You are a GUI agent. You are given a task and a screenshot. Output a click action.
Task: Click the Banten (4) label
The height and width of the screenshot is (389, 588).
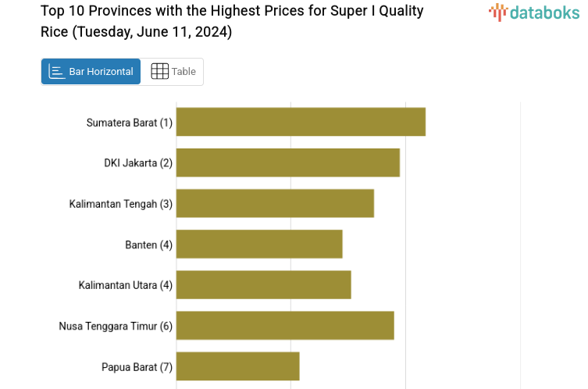(148, 244)
